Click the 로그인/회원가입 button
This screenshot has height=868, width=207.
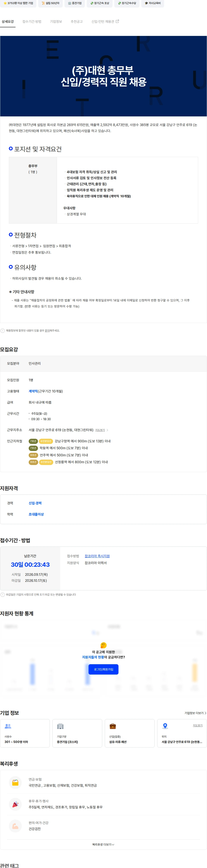(x=103, y=669)
